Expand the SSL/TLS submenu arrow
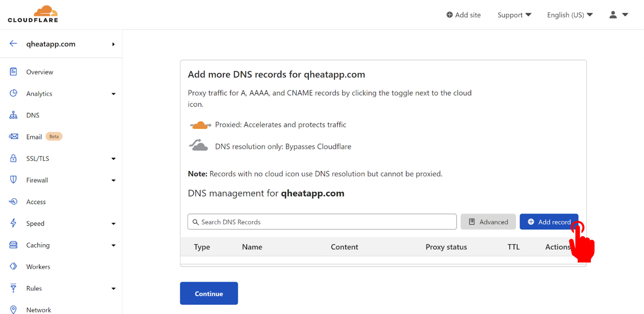644x314 pixels. click(x=113, y=159)
